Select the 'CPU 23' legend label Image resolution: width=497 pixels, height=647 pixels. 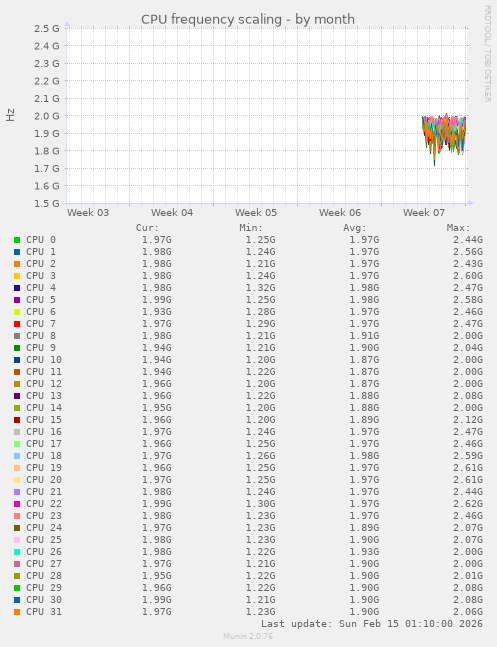(x=44, y=516)
